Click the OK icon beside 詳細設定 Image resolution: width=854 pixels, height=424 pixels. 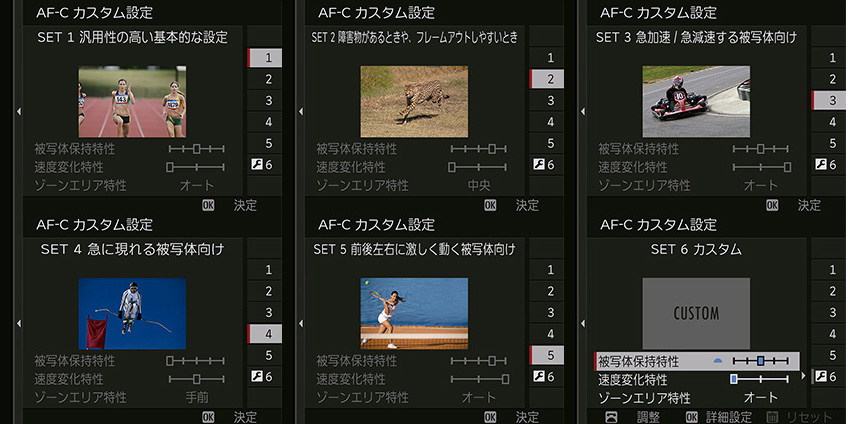pyautogui.click(x=691, y=416)
